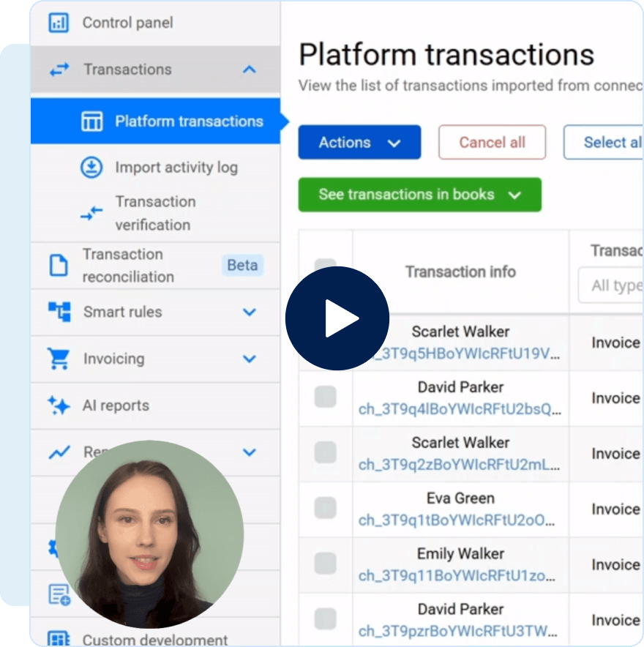Click the Smart rules flow icon
The image size is (644, 647).
tap(59, 312)
